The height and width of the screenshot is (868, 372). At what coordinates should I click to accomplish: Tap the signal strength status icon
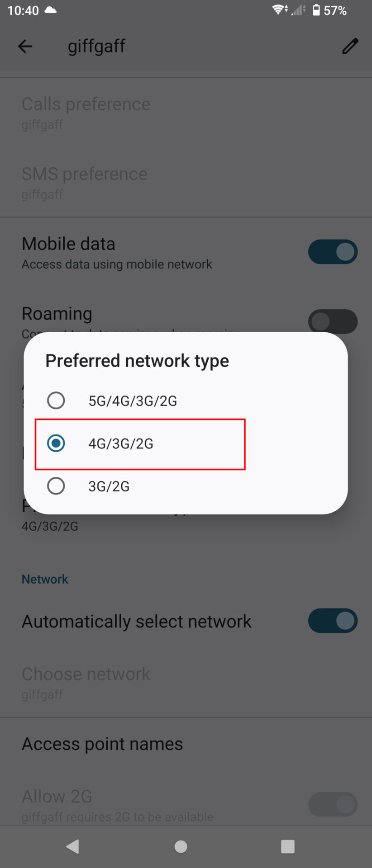(298, 10)
